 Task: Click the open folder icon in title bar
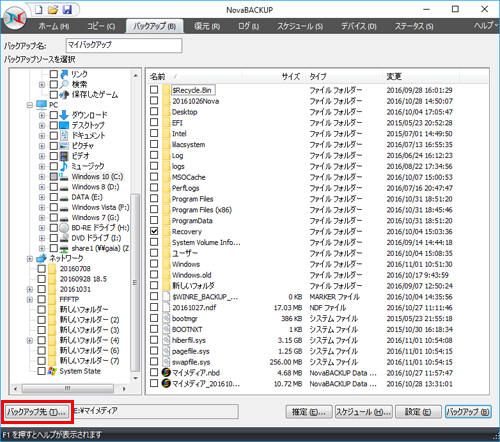click(x=53, y=10)
